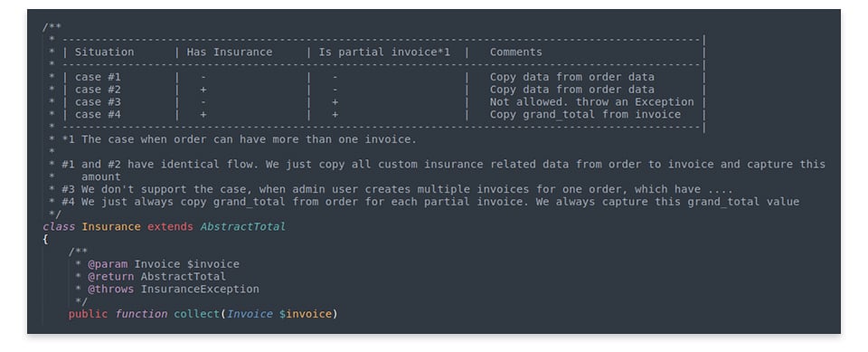Click the function keyword

tap(141, 314)
